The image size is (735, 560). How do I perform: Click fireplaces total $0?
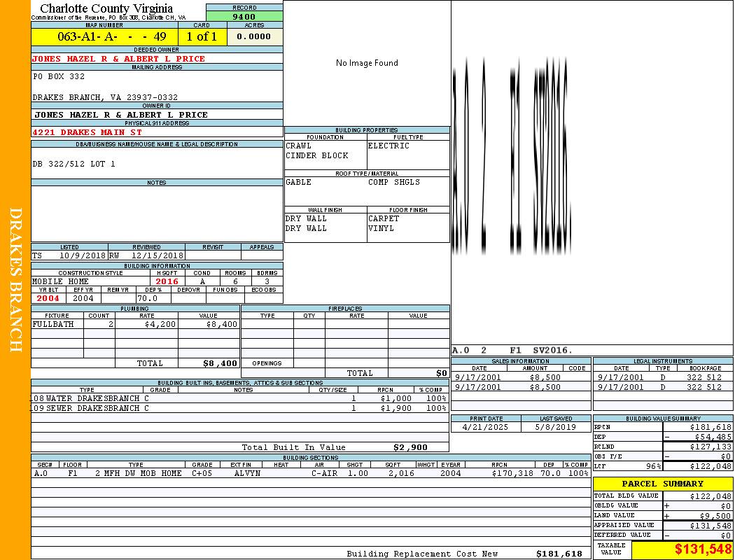(442, 374)
